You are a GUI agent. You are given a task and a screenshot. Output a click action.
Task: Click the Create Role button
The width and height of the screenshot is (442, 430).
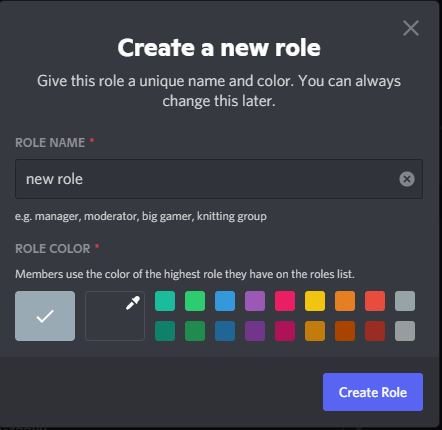pos(373,392)
